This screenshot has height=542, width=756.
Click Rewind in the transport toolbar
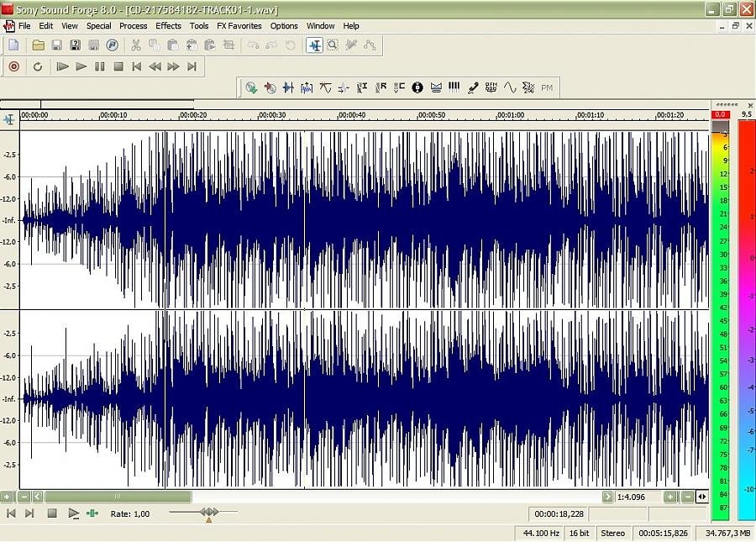[155, 66]
